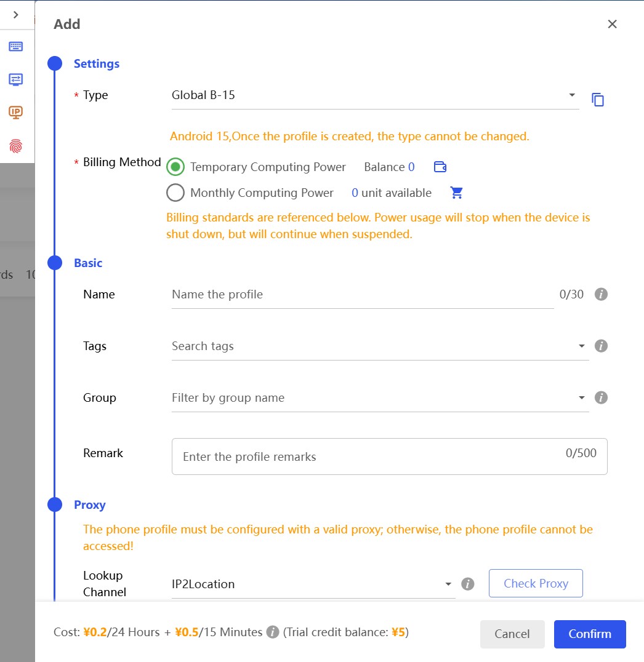Open the Lookup Channel dropdown
The height and width of the screenshot is (662, 644).
pos(448,583)
